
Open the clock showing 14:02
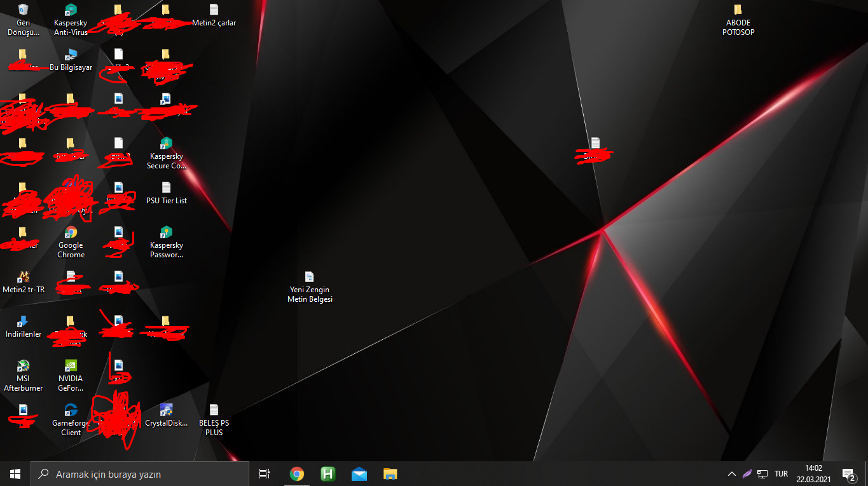813,474
